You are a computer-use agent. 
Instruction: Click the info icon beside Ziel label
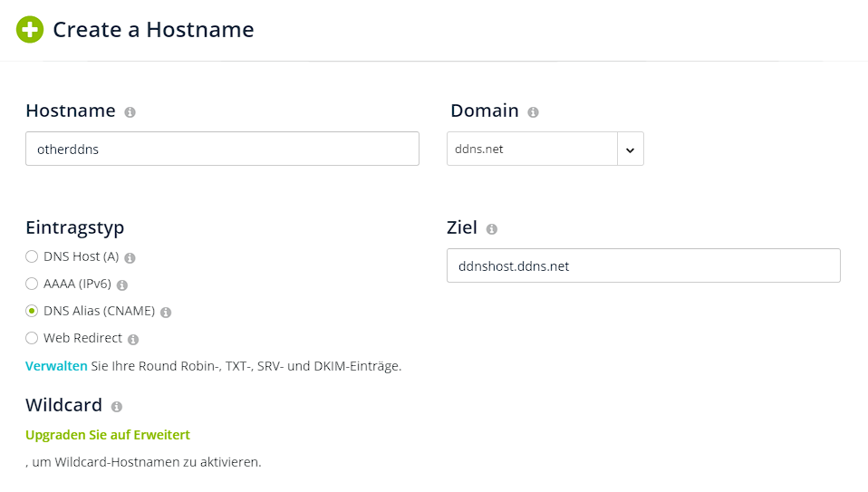point(491,229)
